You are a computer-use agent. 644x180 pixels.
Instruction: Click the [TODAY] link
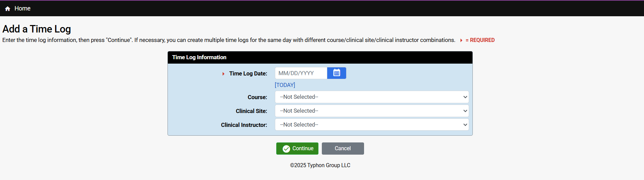point(285,85)
